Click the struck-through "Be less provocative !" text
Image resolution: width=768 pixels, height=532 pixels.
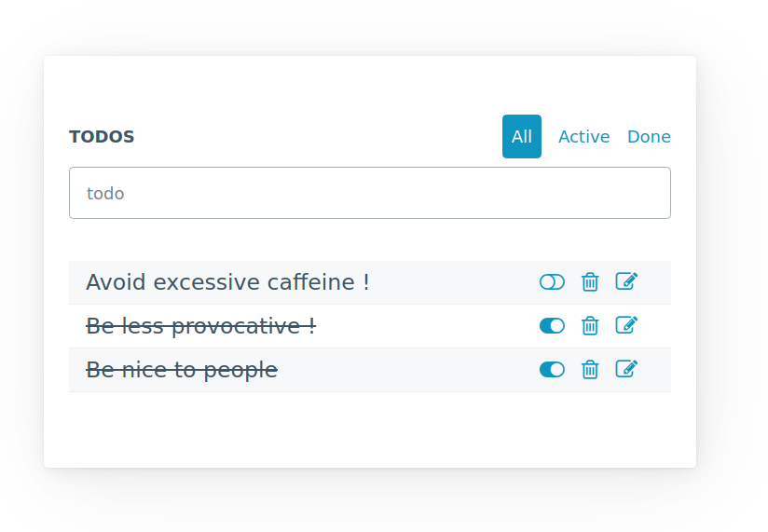coord(200,326)
